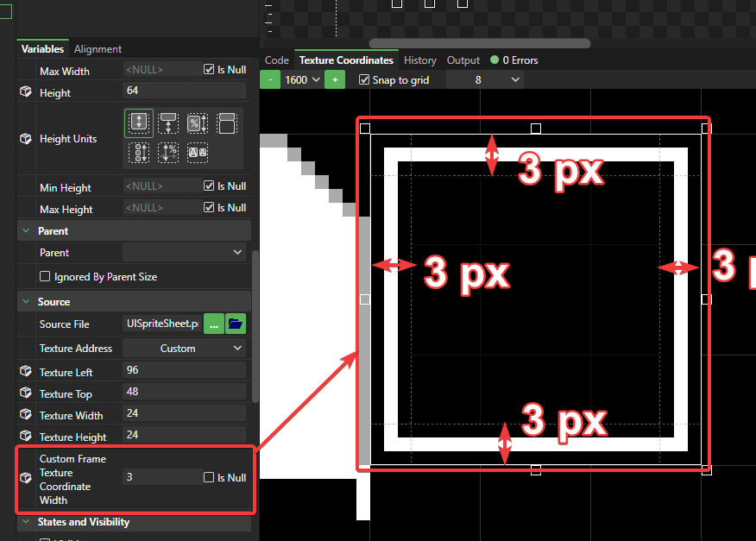The width and height of the screenshot is (756, 541).
Task: Select the ratio-of-parent Height Units icon
Action: tap(226, 123)
